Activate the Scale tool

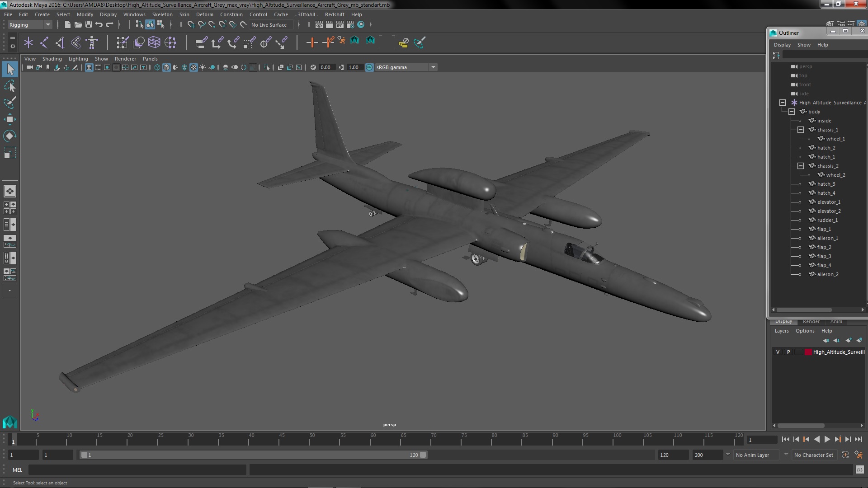coord(10,153)
